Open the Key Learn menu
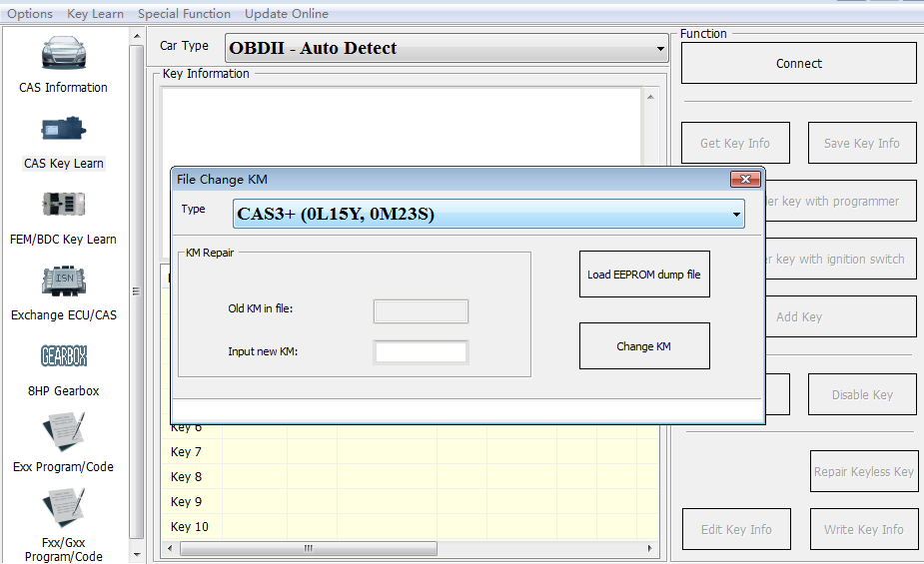 point(96,14)
